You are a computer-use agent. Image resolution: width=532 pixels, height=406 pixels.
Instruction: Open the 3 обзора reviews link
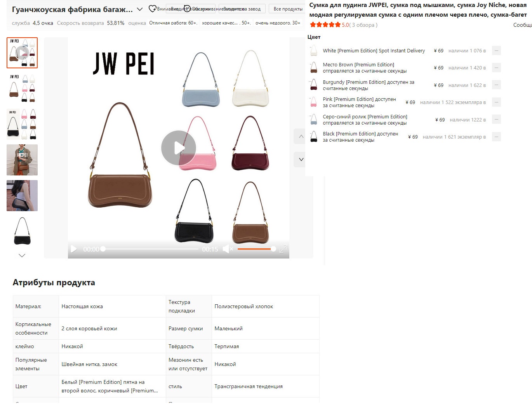pyautogui.click(x=364, y=25)
